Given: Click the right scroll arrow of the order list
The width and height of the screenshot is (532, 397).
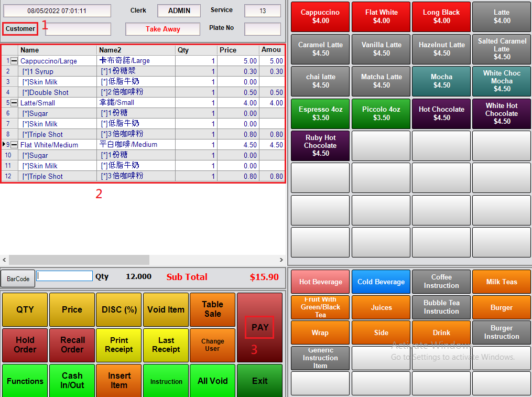Looking at the screenshot, I should [281, 260].
